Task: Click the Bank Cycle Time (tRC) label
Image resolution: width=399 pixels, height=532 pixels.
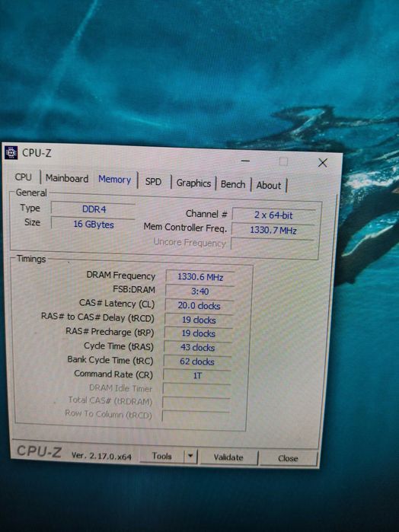Action: tap(110, 360)
